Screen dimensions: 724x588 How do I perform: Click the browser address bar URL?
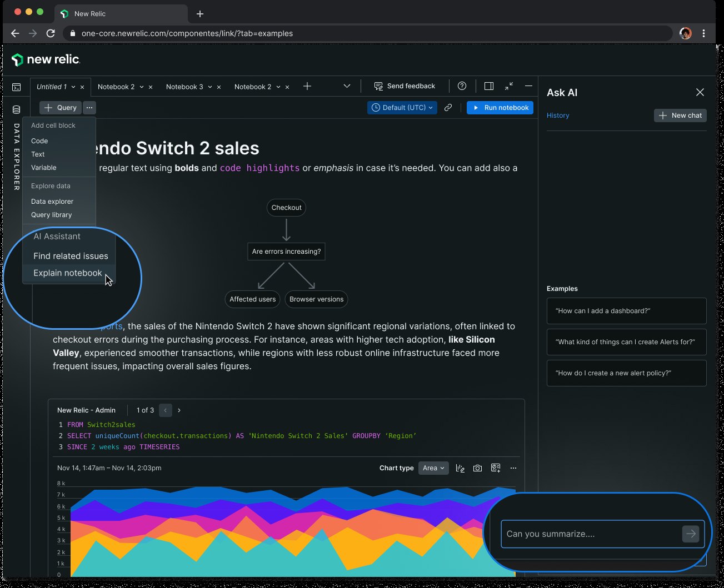187,33
